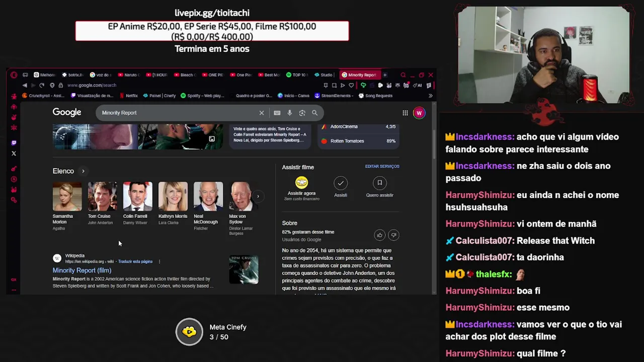644x362 pixels.
Task: Open the Neal McDonough cast photo
Action: pos(208,197)
